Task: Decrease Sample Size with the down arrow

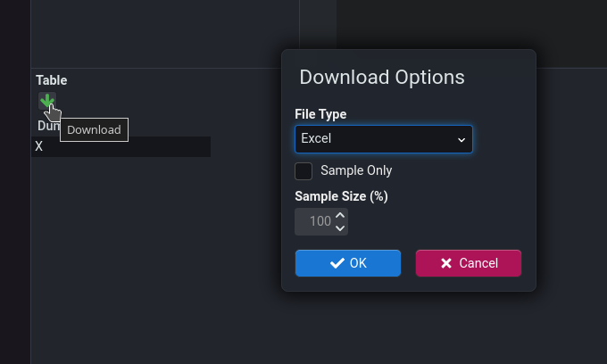Action: (x=340, y=228)
